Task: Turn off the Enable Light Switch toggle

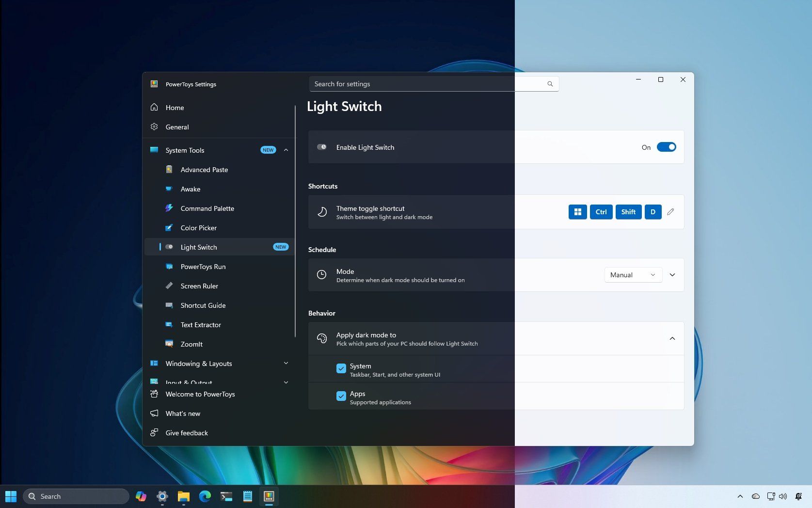Action: [667, 146]
